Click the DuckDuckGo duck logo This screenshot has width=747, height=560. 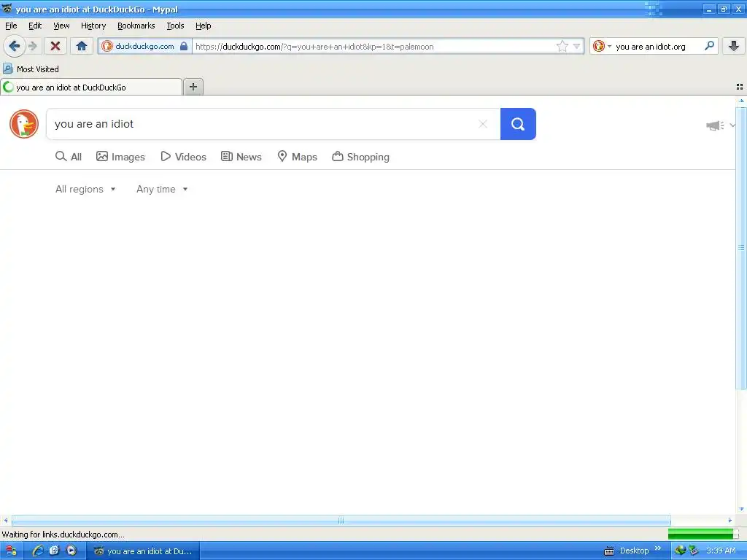pyautogui.click(x=24, y=124)
